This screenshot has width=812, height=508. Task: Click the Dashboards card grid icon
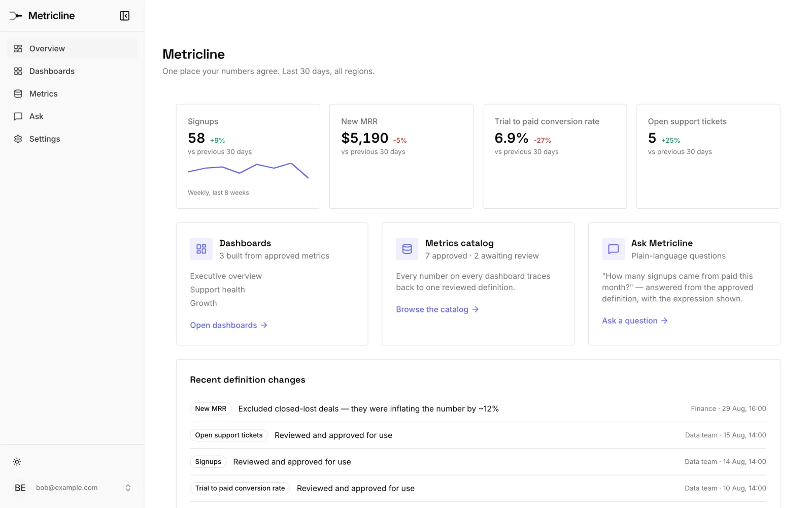click(x=201, y=249)
